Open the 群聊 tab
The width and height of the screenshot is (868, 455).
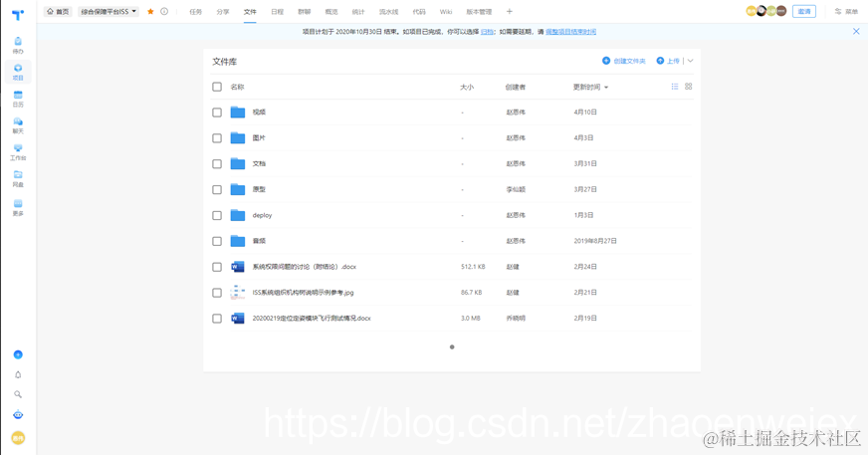(x=305, y=12)
